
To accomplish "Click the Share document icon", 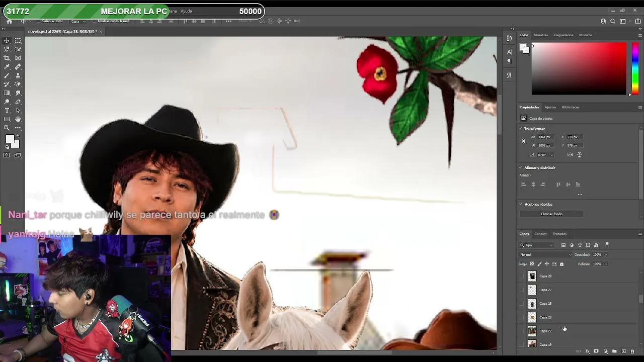I will click(638, 21).
